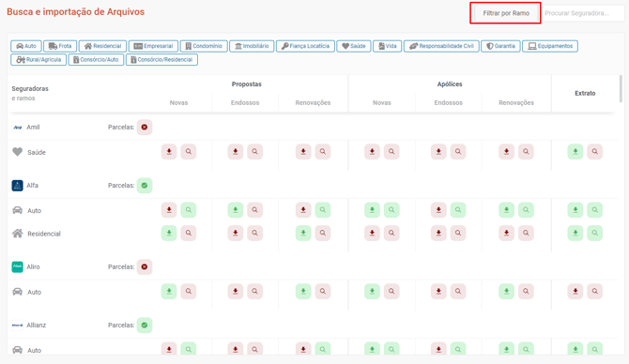Select the Consórcio/Auto filter tag
The height and width of the screenshot is (364, 629).
click(96, 60)
